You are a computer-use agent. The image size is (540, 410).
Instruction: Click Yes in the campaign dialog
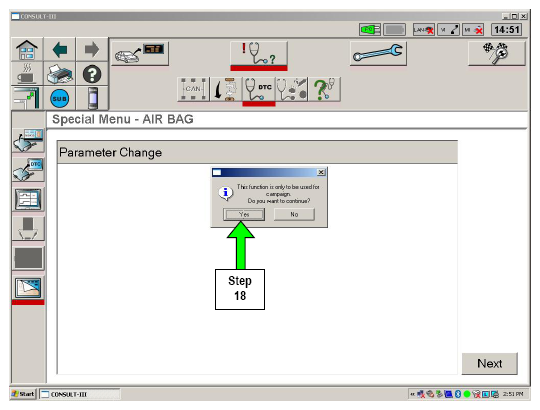click(244, 214)
